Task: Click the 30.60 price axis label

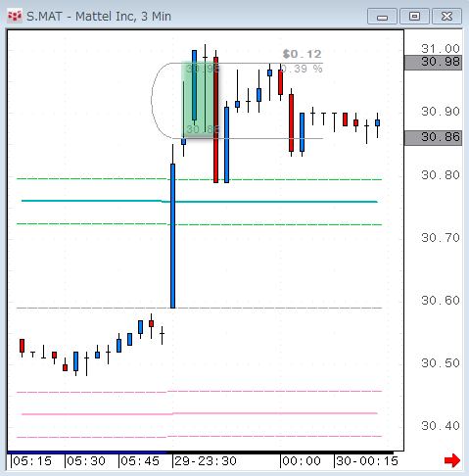Action: click(x=441, y=301)
